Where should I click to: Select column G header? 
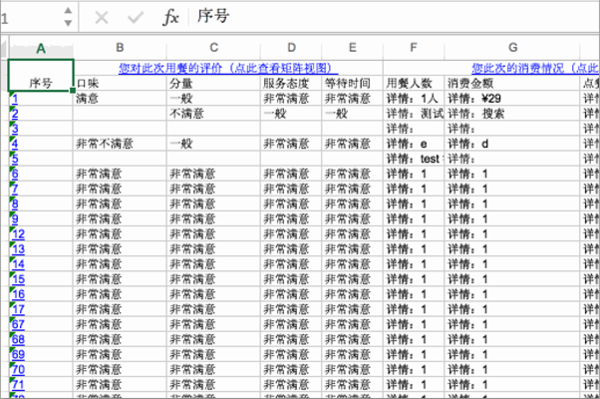coord(513,48)
